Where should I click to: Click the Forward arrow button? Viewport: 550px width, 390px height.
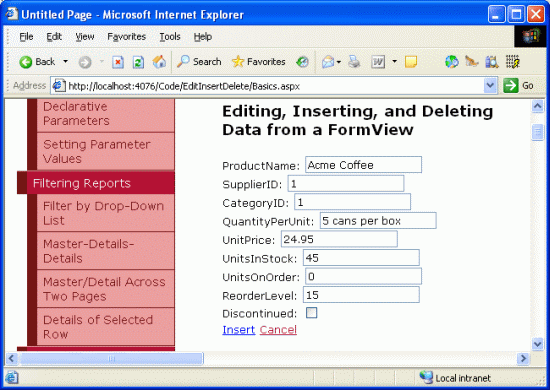(x=85, y=62)
